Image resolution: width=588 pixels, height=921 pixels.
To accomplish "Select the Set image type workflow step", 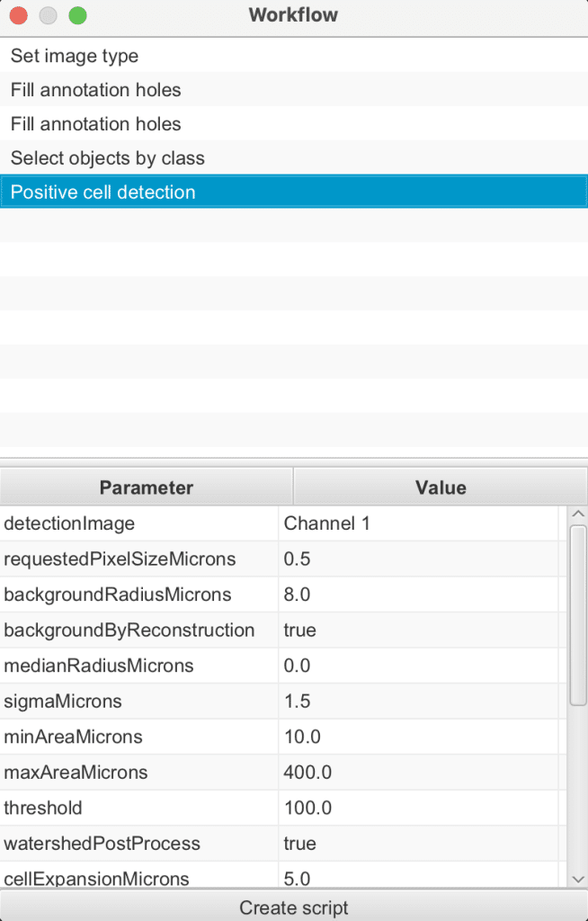I will click(x=75, y=56).
